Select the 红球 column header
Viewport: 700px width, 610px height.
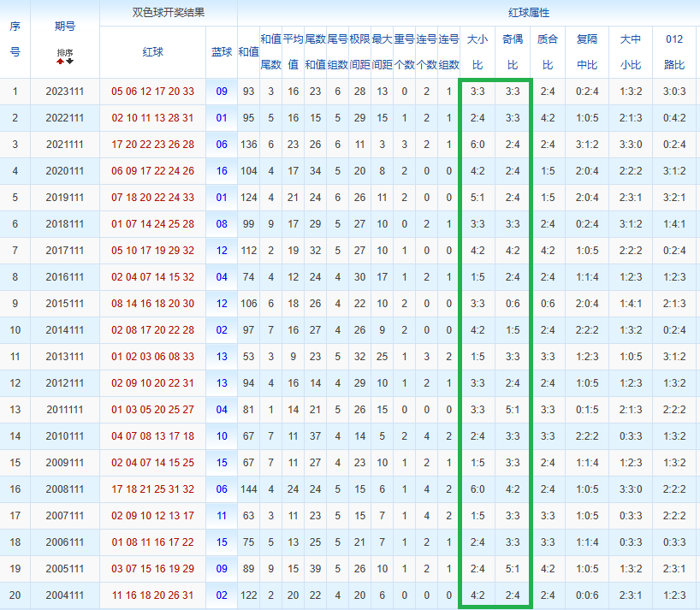pos(152,52)
